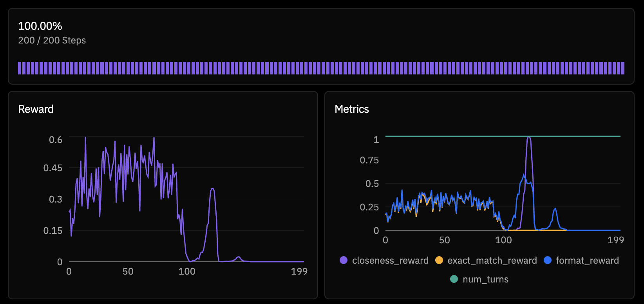Click the orange exact_match_reward legend dot

coord(439,261)
